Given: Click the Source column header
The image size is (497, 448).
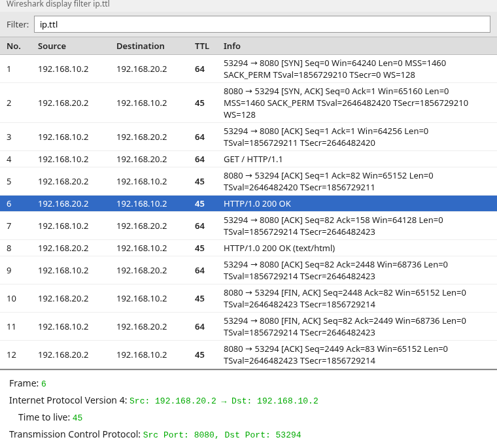Looking at the screenshot, I should coord(52,46).
